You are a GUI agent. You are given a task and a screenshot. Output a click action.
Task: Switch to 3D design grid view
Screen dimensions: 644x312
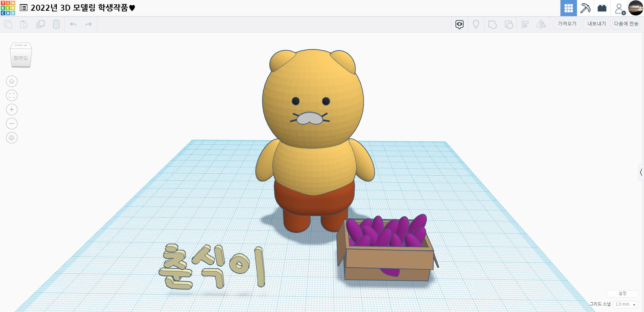coord(569,8)
